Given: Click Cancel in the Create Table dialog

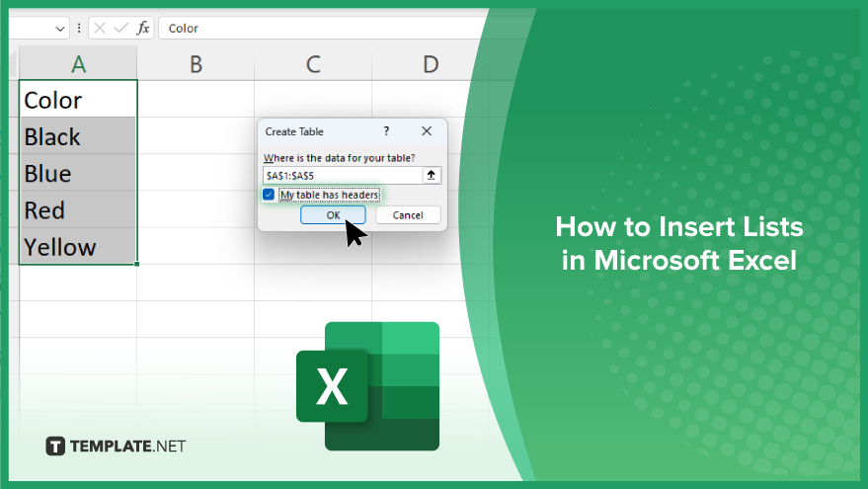Looking at the screenshot, I should pos(408,215).
